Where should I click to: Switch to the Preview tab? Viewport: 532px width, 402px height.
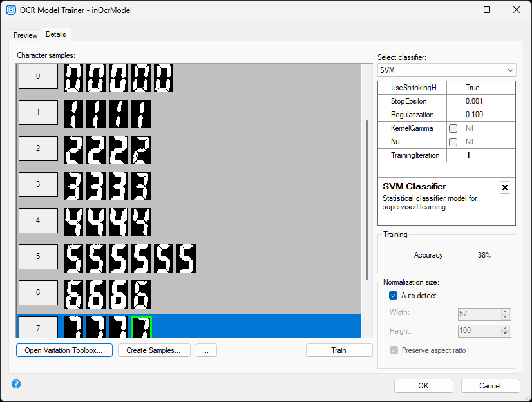[26, 35]
